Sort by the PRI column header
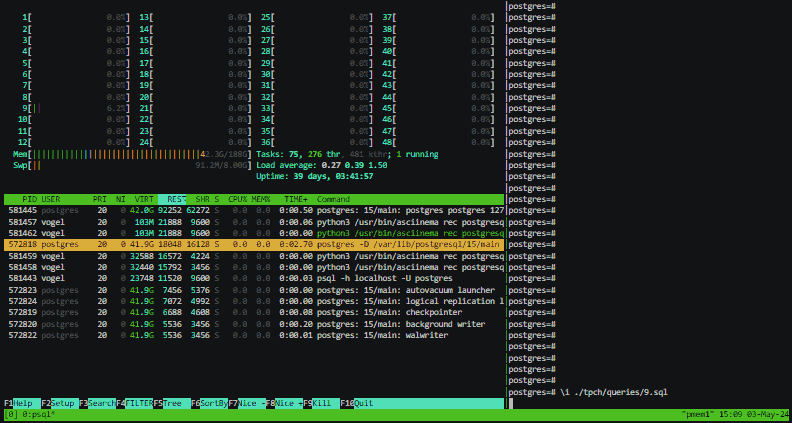Viewport: 792px width, 423px height. point(100,199)
